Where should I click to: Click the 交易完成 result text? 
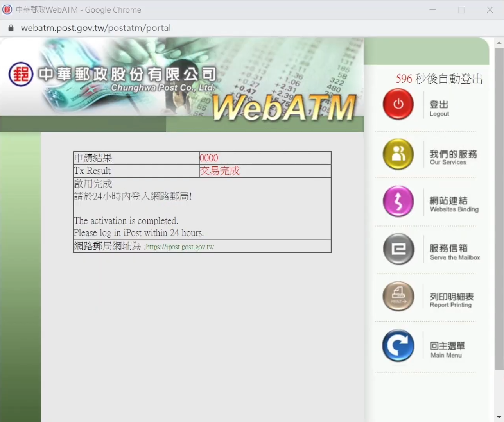[x=220, y=171]
